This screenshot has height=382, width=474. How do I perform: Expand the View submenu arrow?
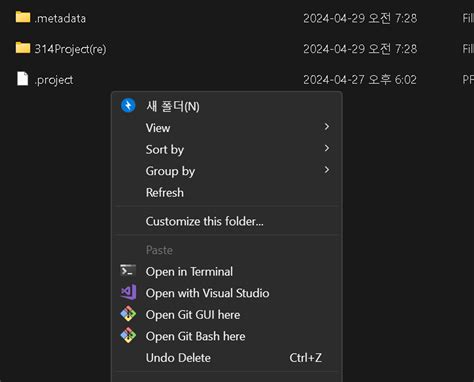327,127
